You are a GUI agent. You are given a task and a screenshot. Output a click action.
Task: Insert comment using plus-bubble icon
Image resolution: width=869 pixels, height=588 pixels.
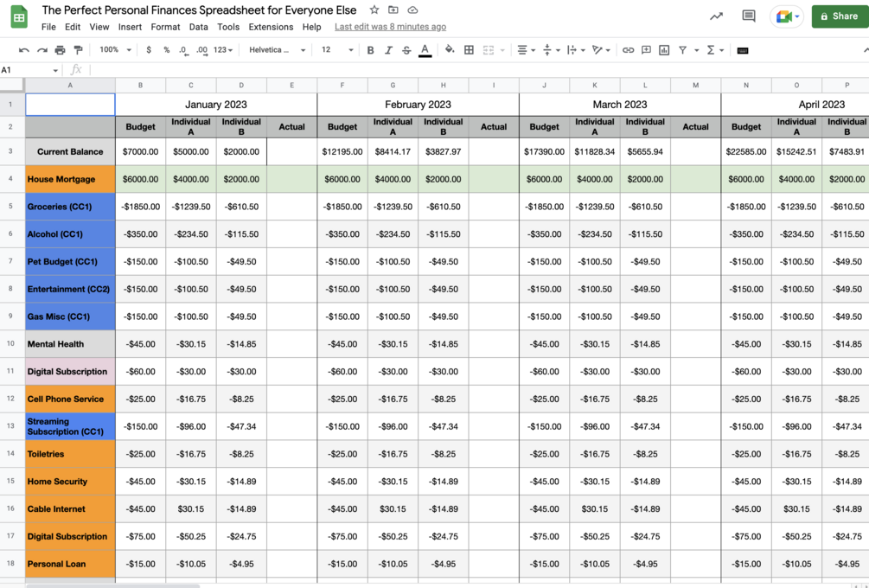[646, 50]
